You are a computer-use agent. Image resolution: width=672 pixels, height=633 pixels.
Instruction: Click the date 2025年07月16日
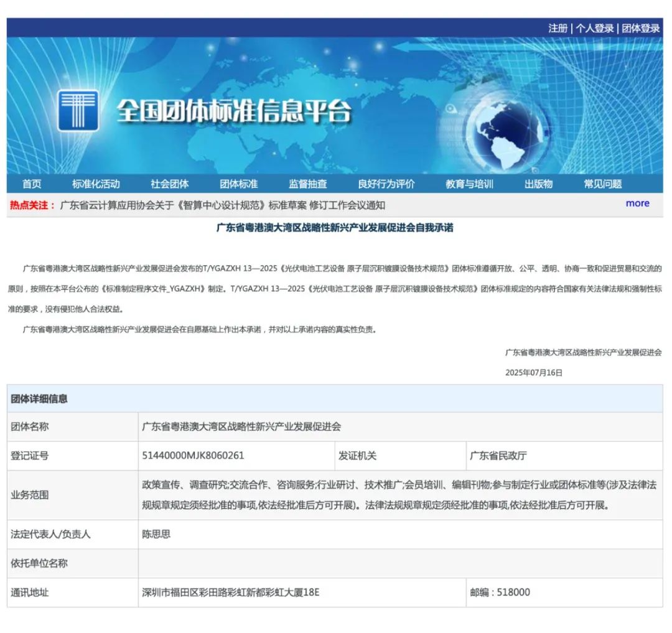[534, 372]
